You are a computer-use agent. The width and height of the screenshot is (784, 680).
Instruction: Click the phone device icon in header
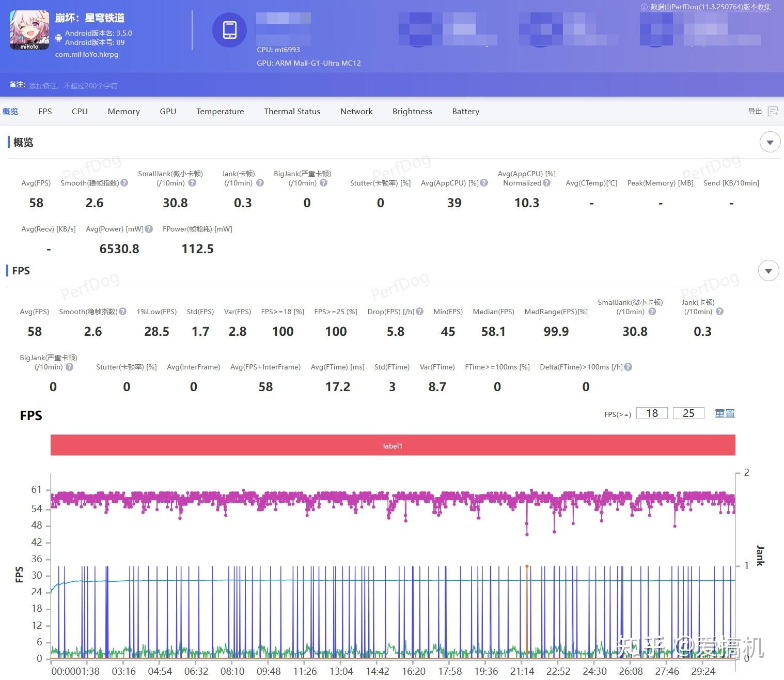(x=229, y=30)
